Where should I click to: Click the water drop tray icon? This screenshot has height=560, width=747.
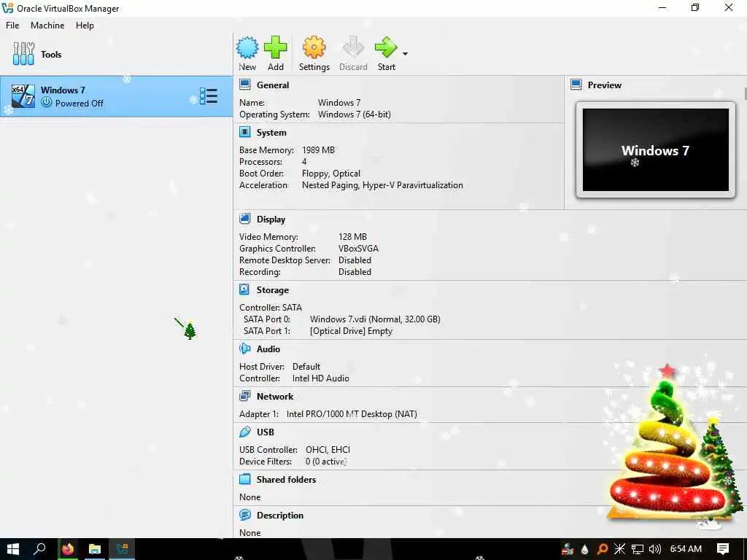[x=584, y=549]
